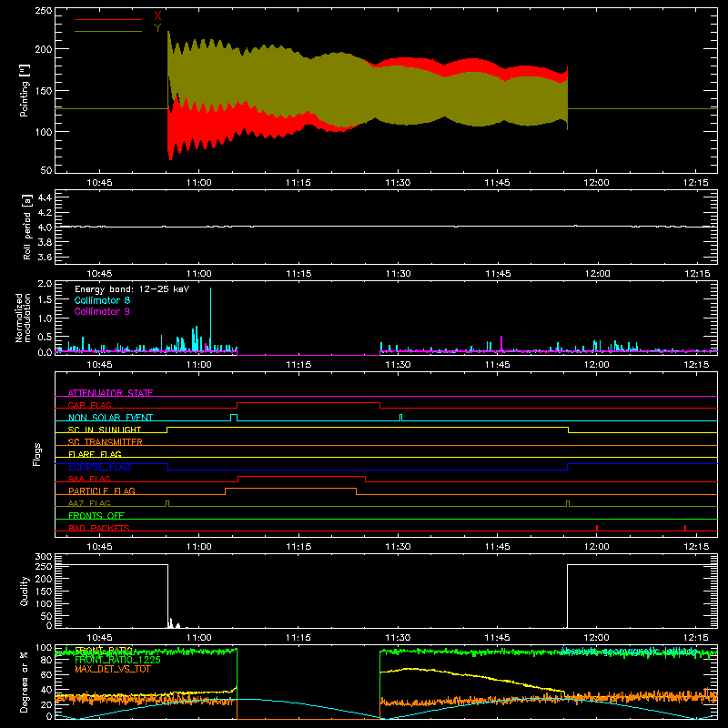The width and height of the screenshot is (728, 728).
Task: Click the ECLIPSE_FLAG label
Action: pyautogui.click(x=99, y=467)
